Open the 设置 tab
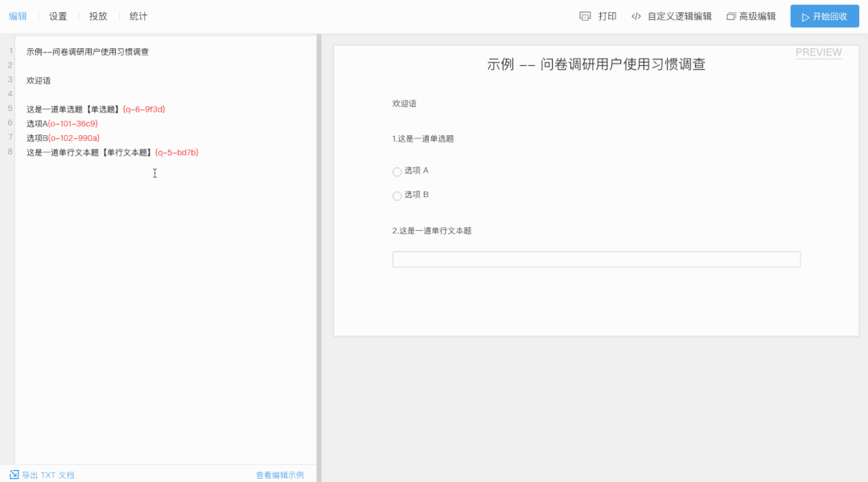The width and height of the screenshot is (868, 482). point(58,16)
